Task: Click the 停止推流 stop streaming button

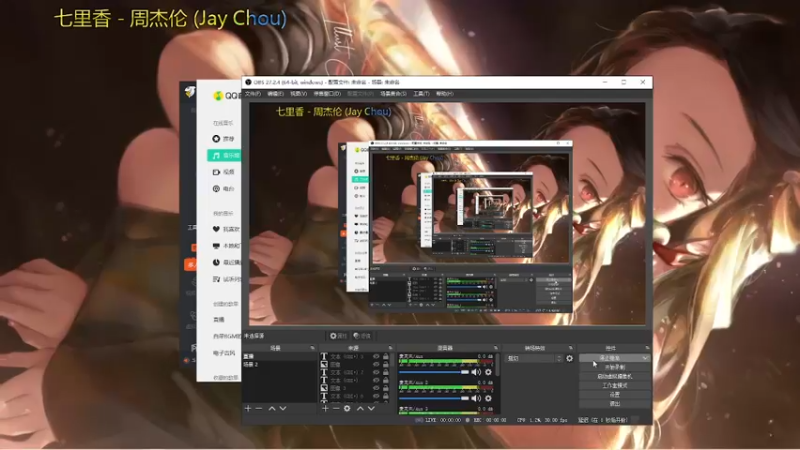Action: [610, 358]
